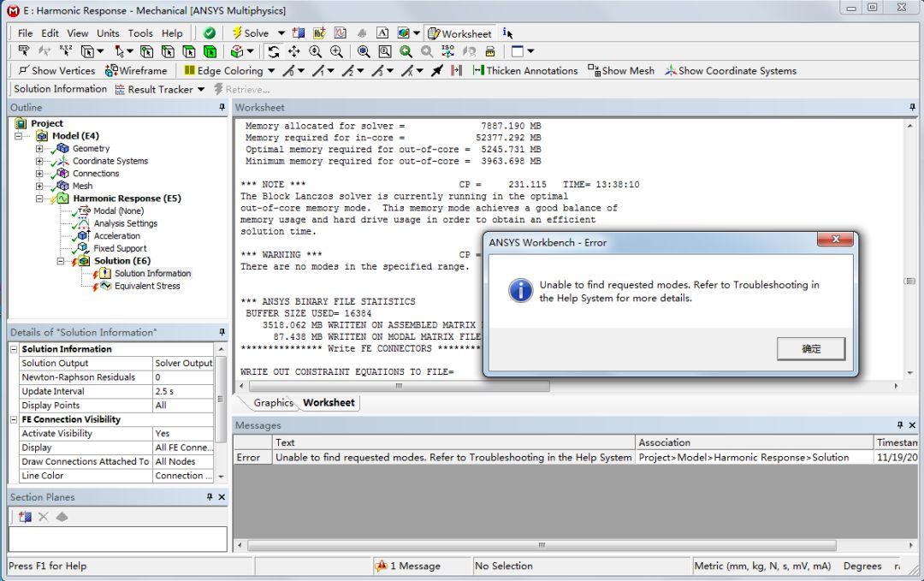The height and width of the screenshot is (581, 924).
Task: Select the Worksheet tab at bottom
Action: [x=329, y=402]
